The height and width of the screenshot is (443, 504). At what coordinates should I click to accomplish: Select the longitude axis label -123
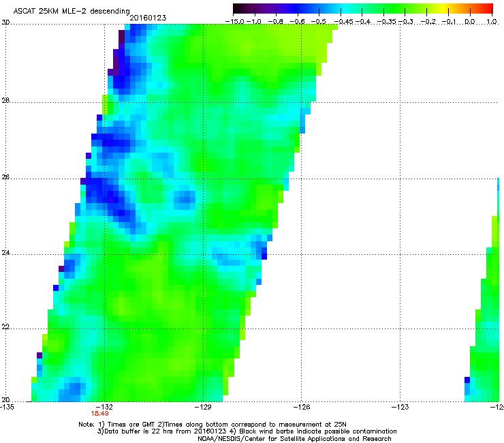coord(400,407)
